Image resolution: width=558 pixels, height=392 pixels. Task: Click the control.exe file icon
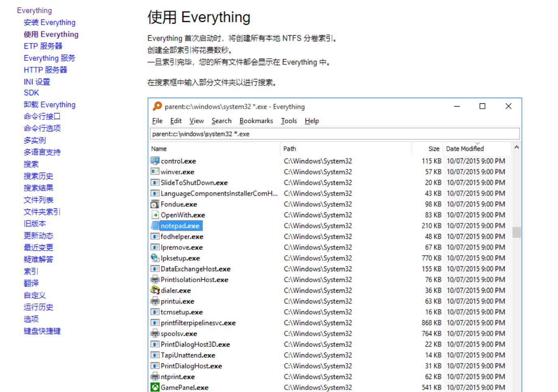(x=155, y=161)
